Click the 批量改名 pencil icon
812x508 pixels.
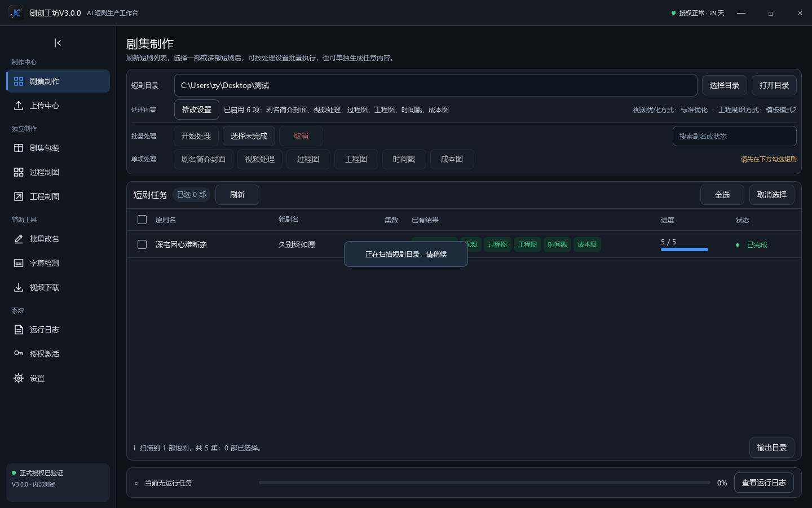(x=19, y=239)
